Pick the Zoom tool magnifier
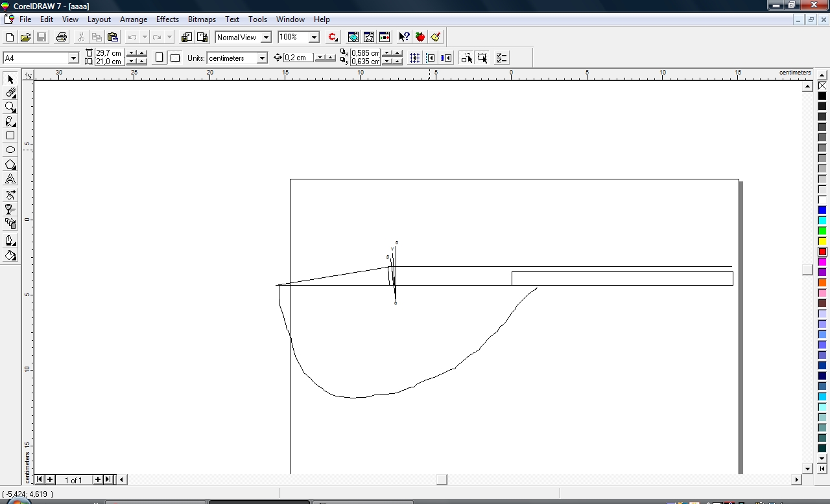Viewport: 830px width, 504px height. (10, 108)
